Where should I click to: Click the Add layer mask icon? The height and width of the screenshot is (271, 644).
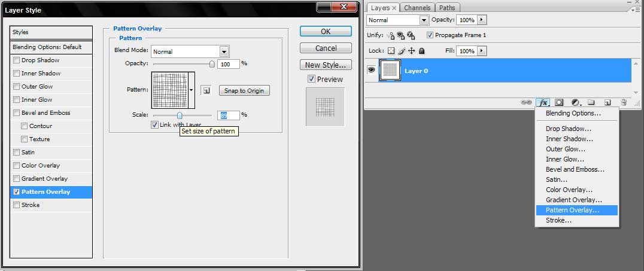point(559,103)
